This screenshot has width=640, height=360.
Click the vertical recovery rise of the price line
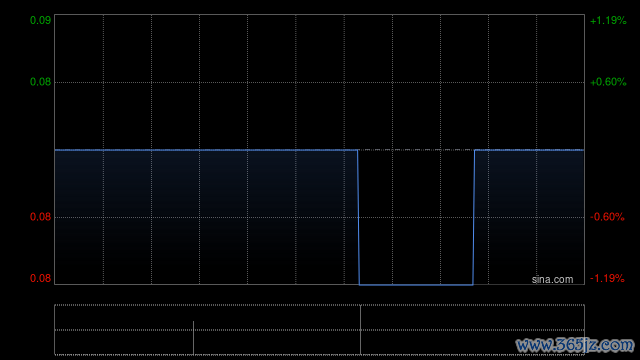click(474, 217)
